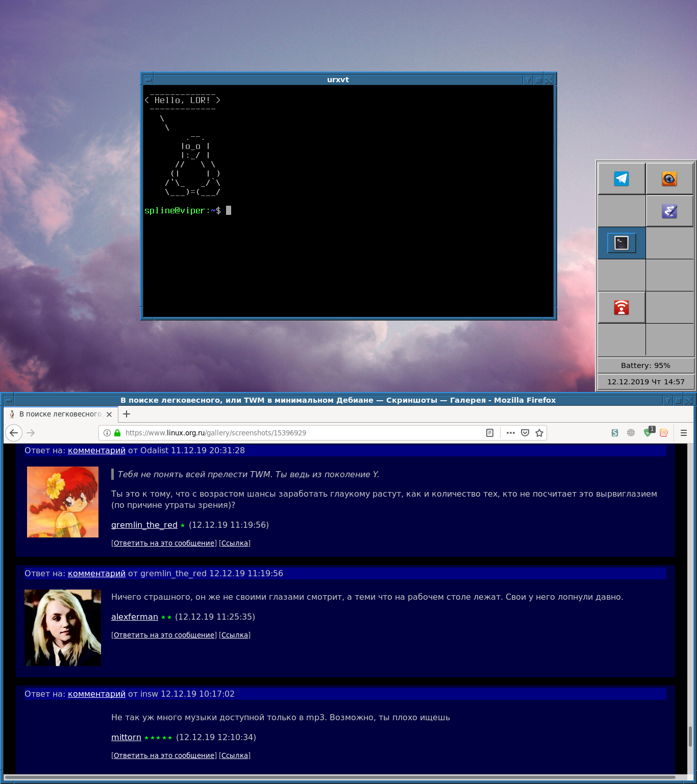The width and height of the screenshot is (697, 784).
Task: Click the 'Battery: 95%' panel indicator
Action: tap(645, 365)
